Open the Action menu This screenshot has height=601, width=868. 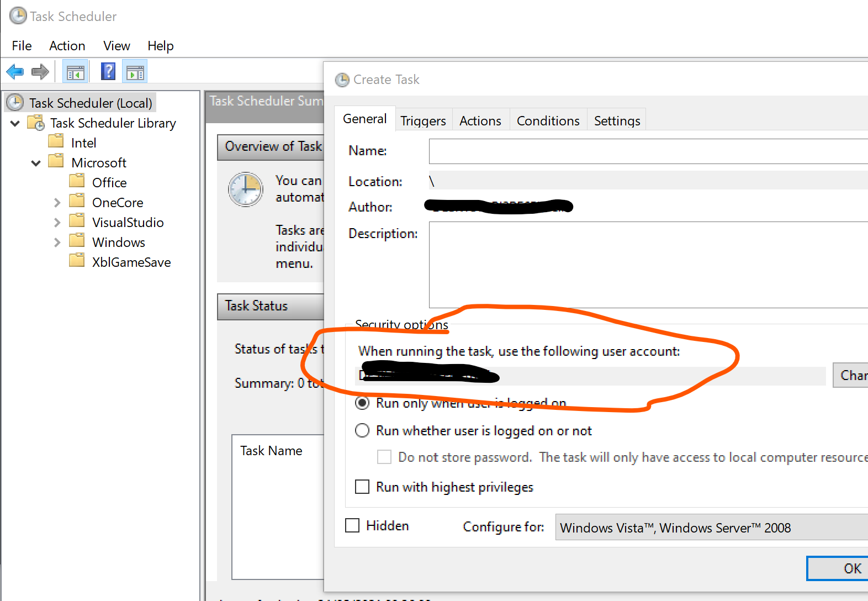pos(67,46)
